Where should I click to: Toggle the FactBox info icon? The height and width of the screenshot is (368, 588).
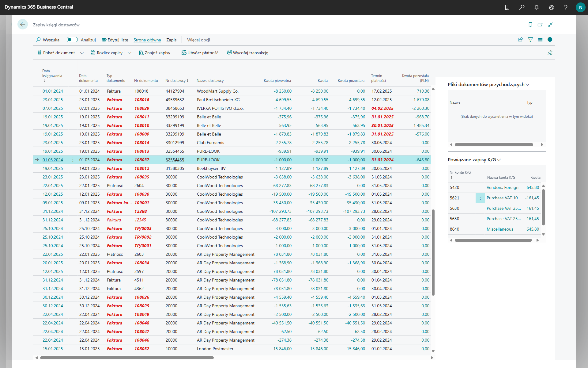pyautogui.click(x=550, y=40)
